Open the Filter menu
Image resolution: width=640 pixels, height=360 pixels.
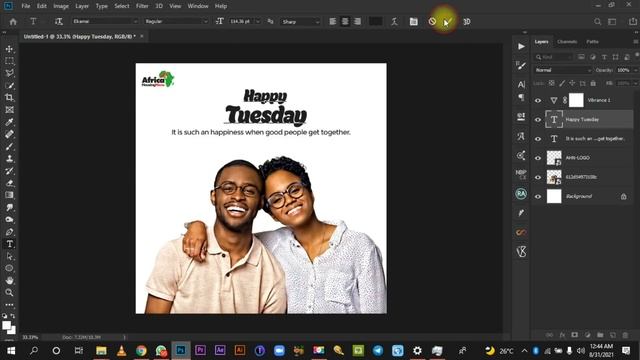coord(142,6)
